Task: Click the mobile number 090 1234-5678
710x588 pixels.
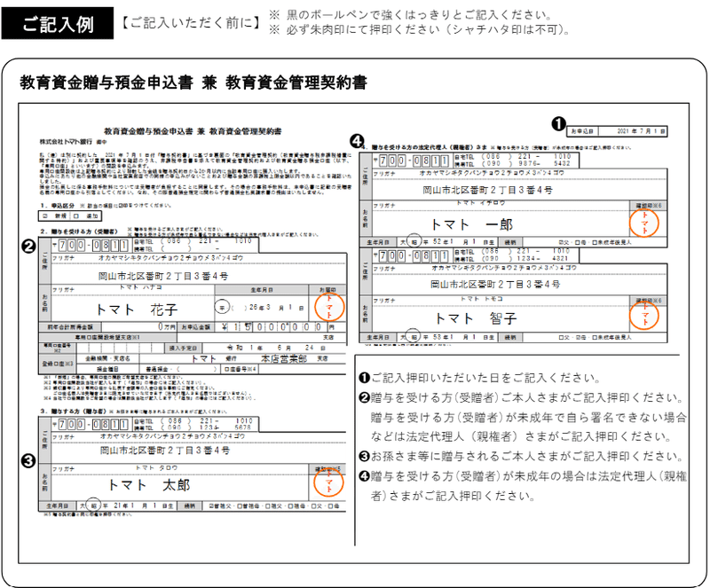Action: click(x=209, y=427)
